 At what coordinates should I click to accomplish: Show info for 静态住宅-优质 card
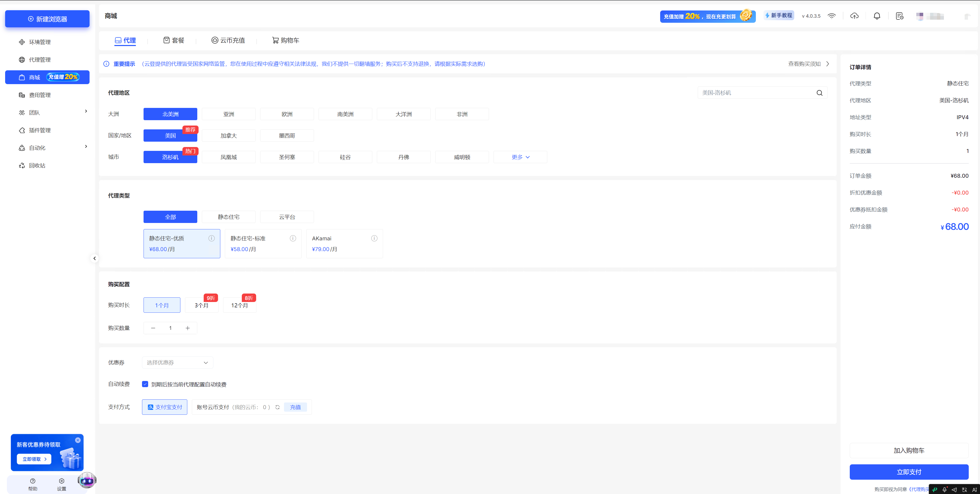[x=212, y=238]
